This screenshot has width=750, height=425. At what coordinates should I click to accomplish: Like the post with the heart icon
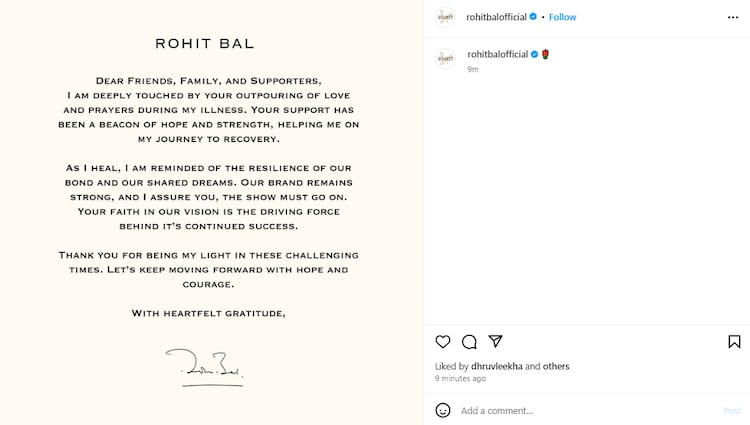443,342
